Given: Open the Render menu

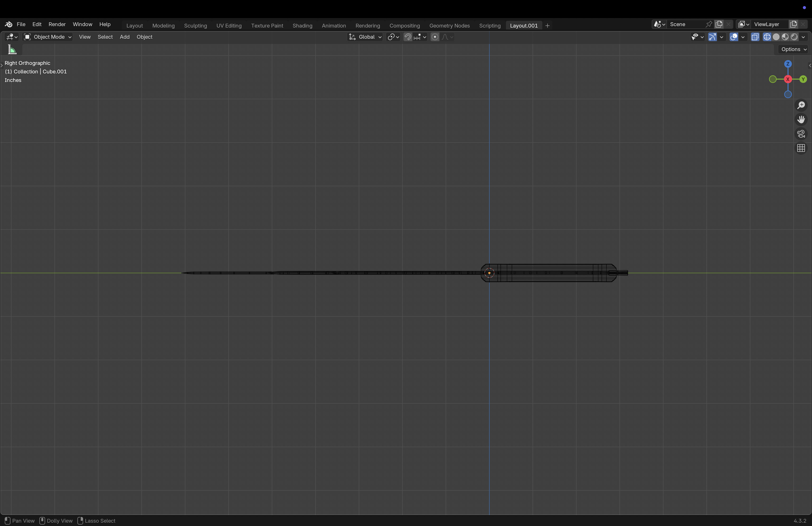Looking at the screenshot, I should 57,24.
